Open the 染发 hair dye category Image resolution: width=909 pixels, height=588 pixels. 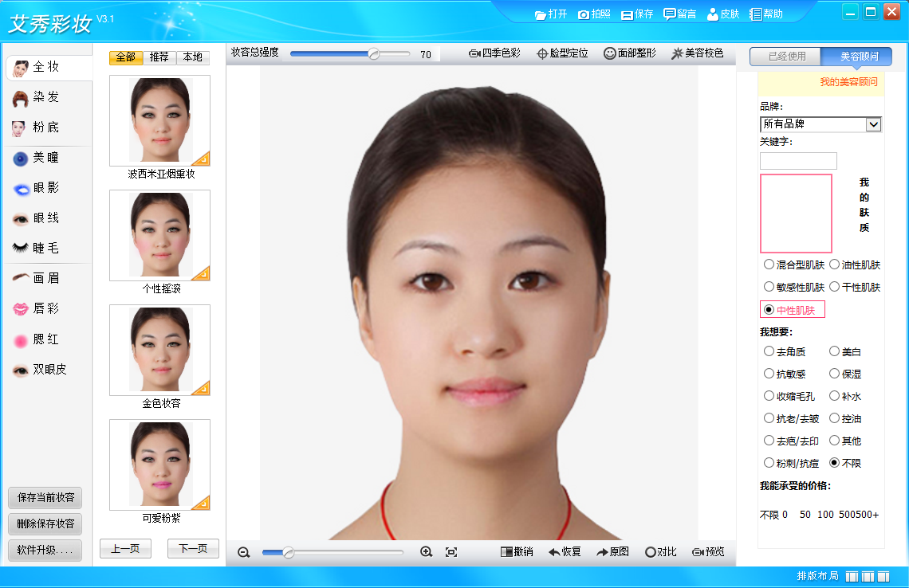pos(36,97)
